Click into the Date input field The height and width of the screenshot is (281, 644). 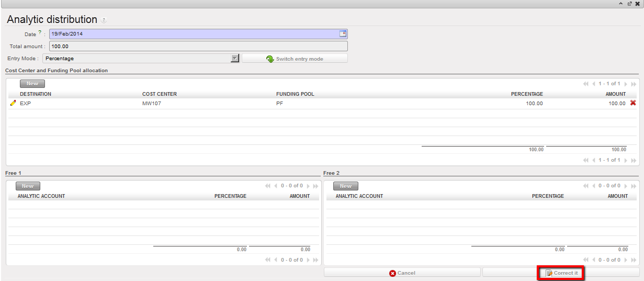(194, 34)
